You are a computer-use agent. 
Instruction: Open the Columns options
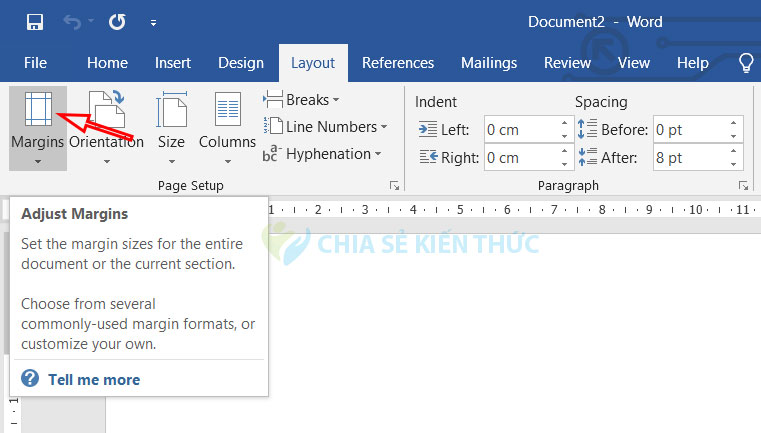pyautogui.click(x=227, y=127)
